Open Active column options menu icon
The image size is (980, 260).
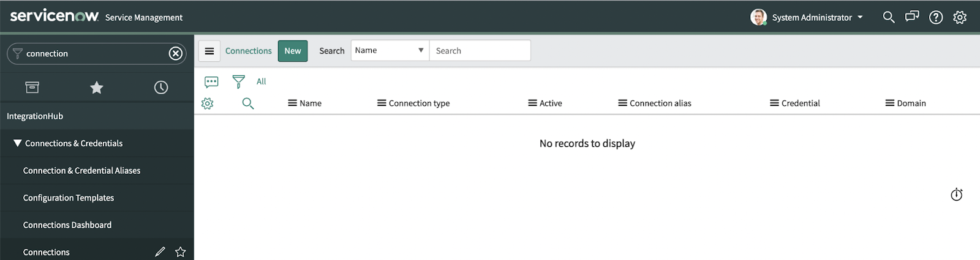(x=533, y=103)
